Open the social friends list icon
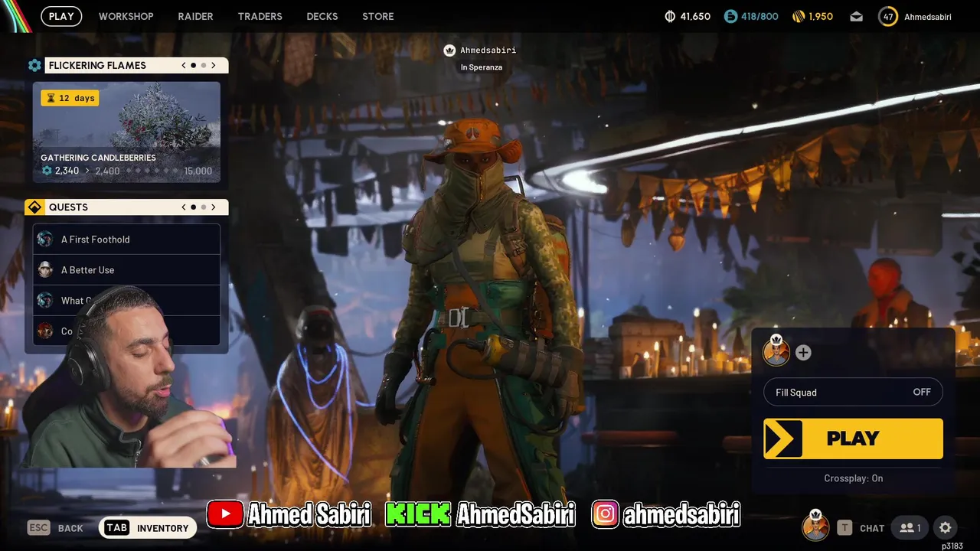 (910, 528)
